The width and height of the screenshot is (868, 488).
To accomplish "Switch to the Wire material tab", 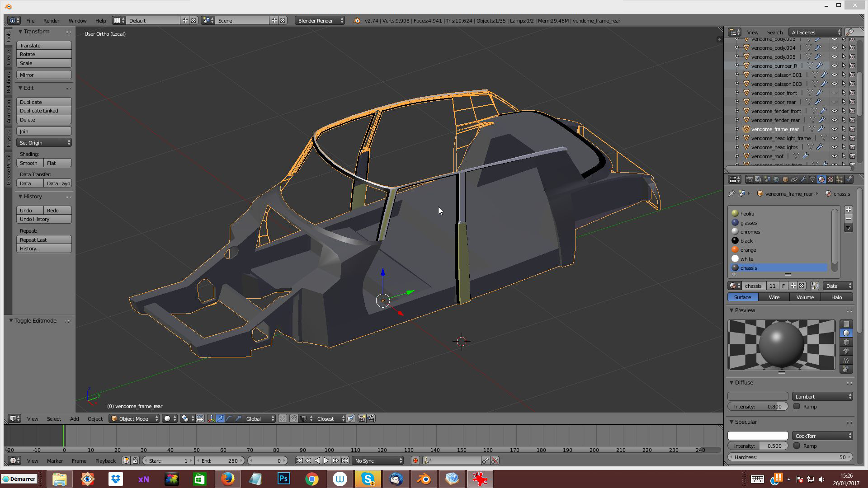I will coord(774,297).
